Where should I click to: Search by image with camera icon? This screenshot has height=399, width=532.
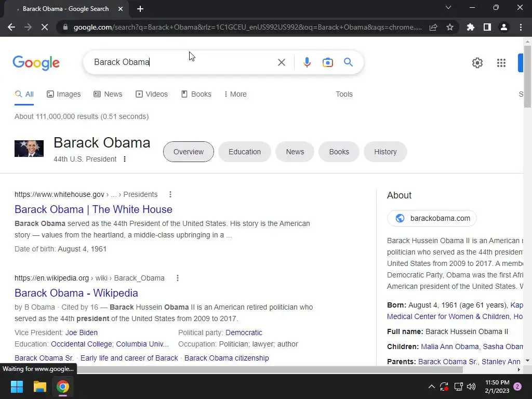(x=327, y=62)
